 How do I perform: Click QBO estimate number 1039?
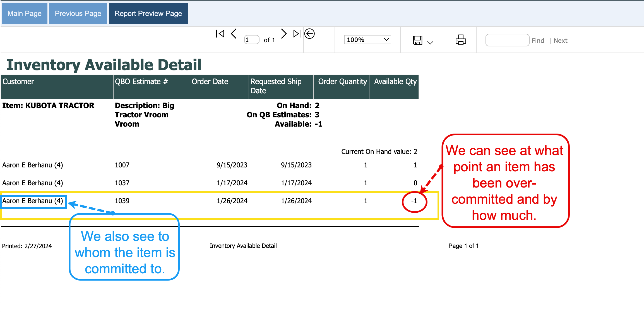click(122, 201)
